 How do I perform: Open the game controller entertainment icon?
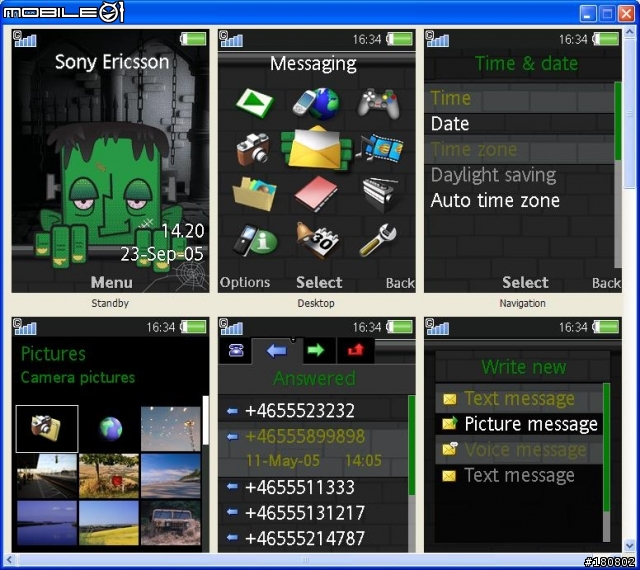click(378, 103)
